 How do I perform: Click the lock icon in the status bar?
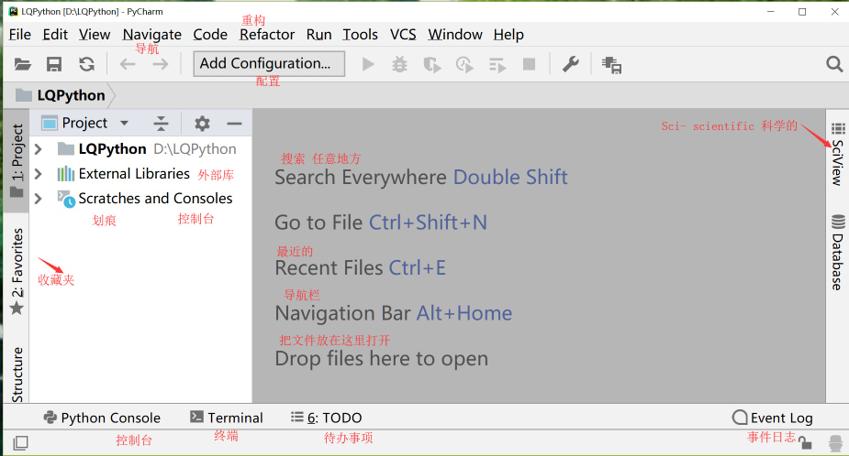pos(805,443)
